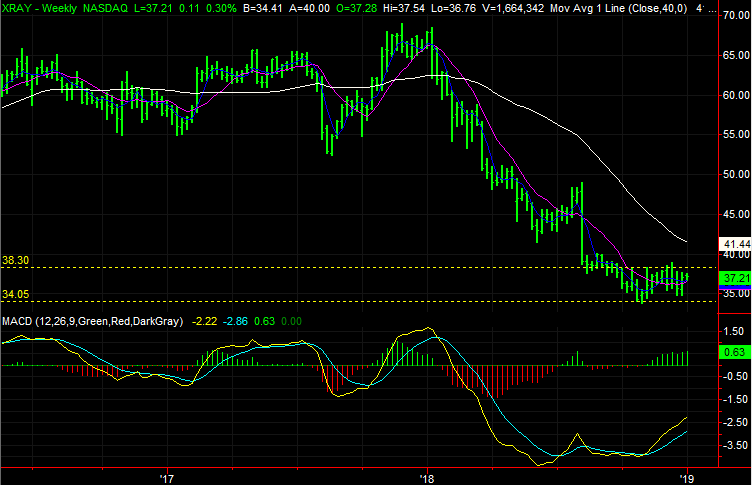This screenshot has height=485, width=752.
Task: Click the green 37.21 last price tag
Action: pos(735,277)
